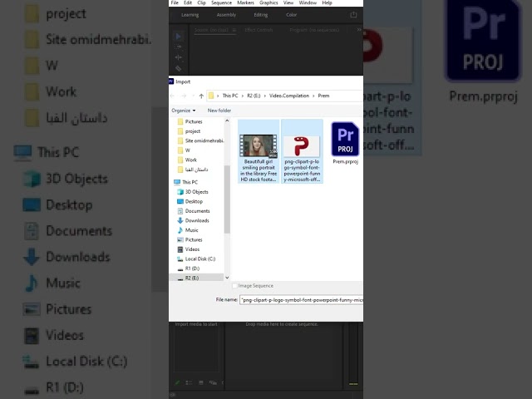532x399 pixels.
Task: Switch to Assembly workspace
Action: coord(226,15)
